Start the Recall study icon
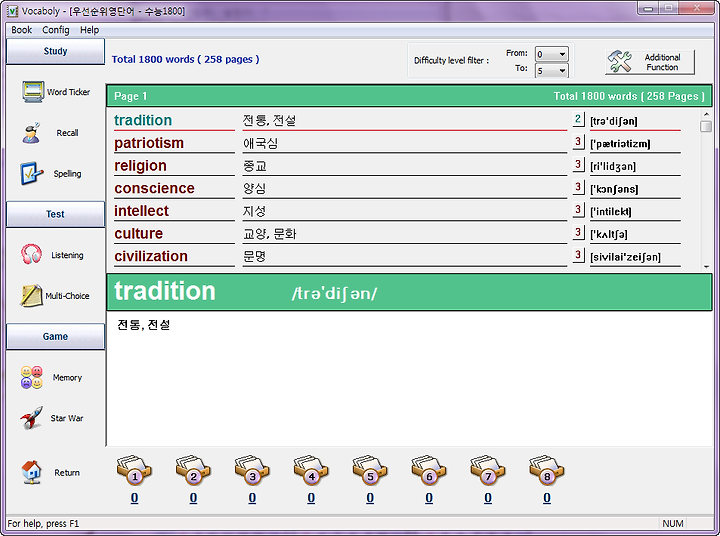Screen dimensions: 720x536 click(x=31, y=133)
